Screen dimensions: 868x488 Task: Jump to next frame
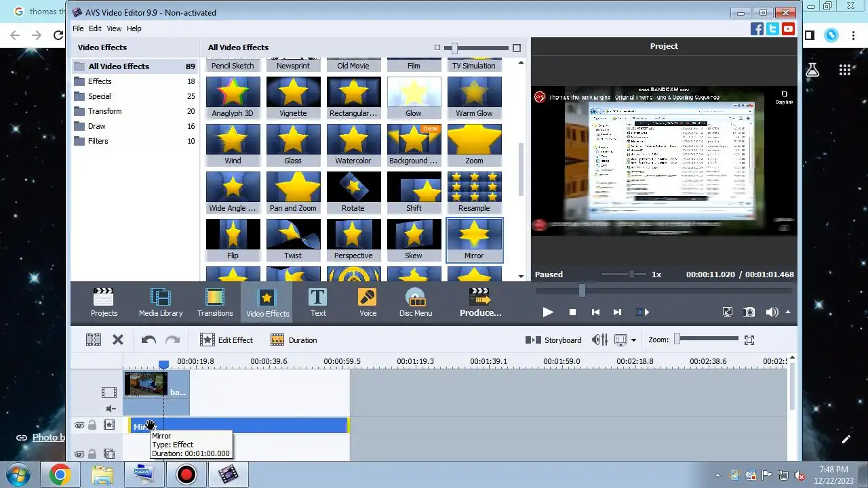(x=617, y=312)
